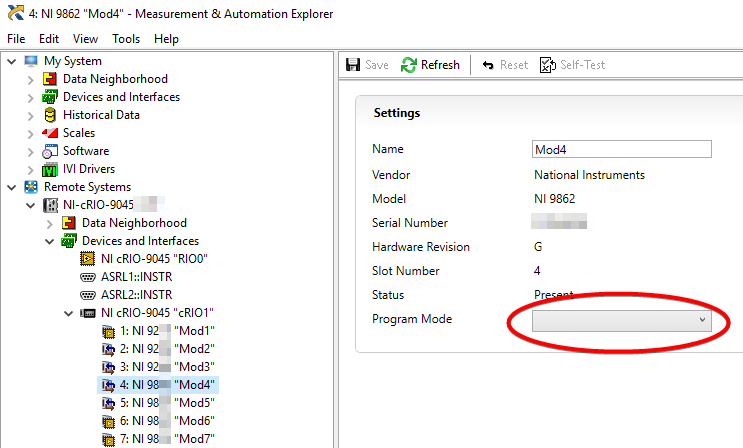Click top-level Data Neighborhood icon under My System

[50, 79]
